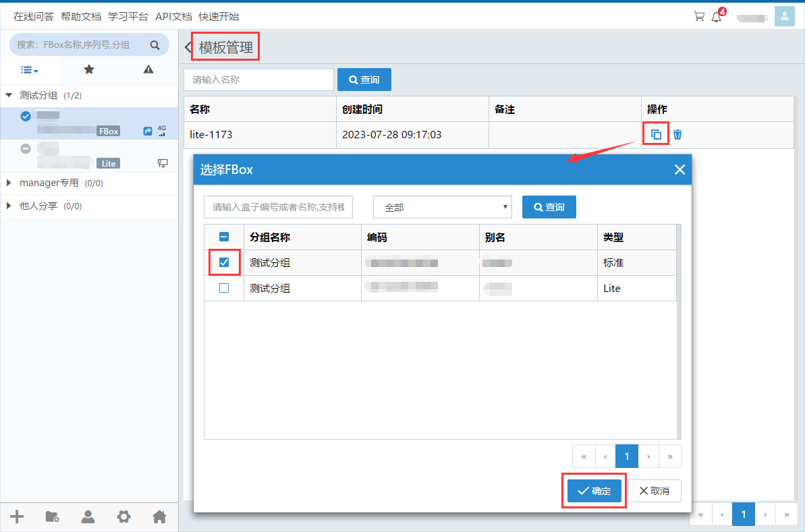Click the copy template icon for lite-1173
805x532 pixels.
pos(656,134)
